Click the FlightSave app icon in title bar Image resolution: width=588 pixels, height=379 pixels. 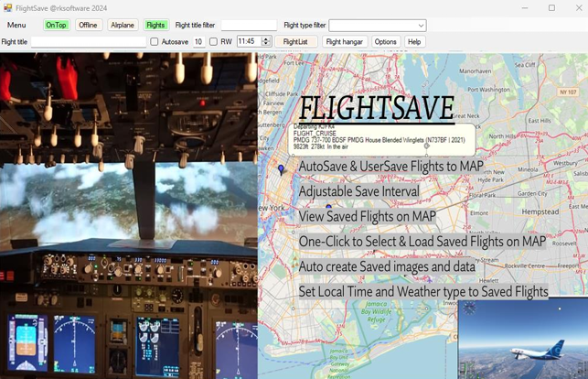click(7, 8)
